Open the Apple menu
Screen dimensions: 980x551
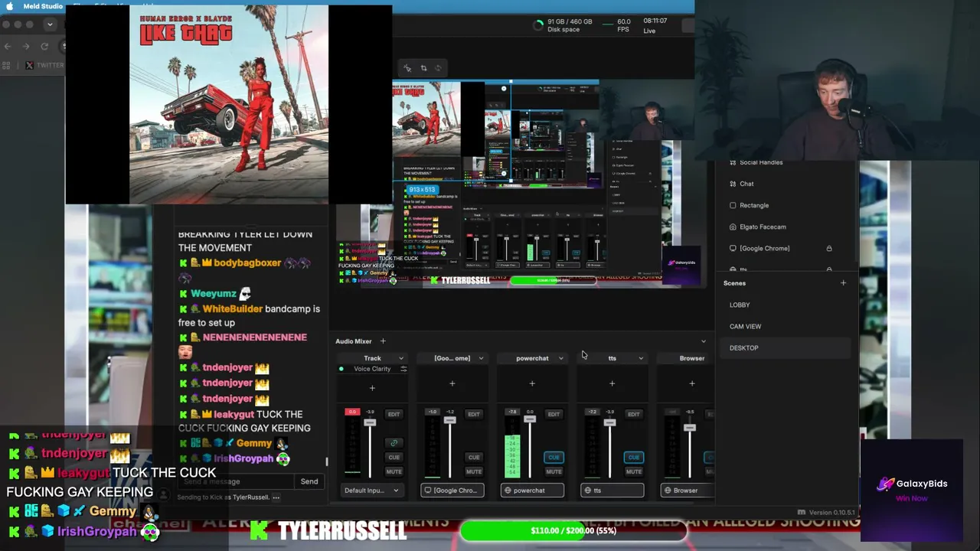pyautogui.click(x=9, y=6)
